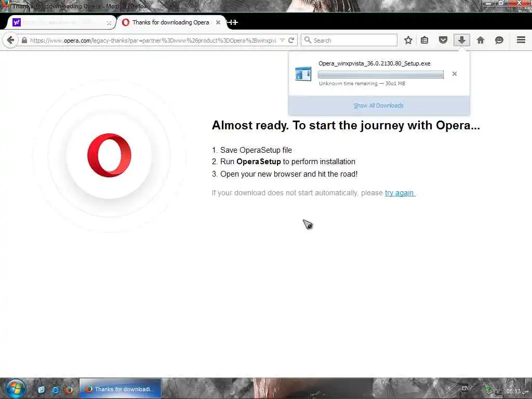Open the Windows Start orb
This screenshot has height=399, width=532.
tap(15, 389)
